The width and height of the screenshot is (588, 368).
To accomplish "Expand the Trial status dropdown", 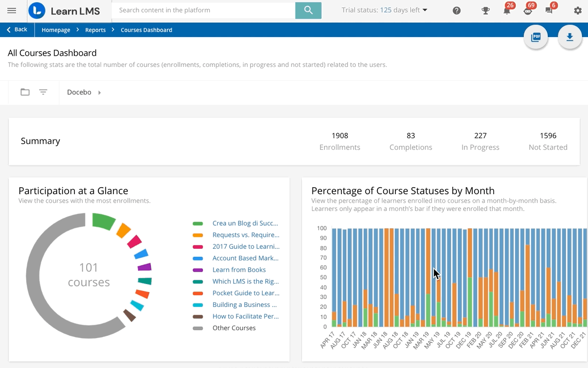I will coord(425,10).
